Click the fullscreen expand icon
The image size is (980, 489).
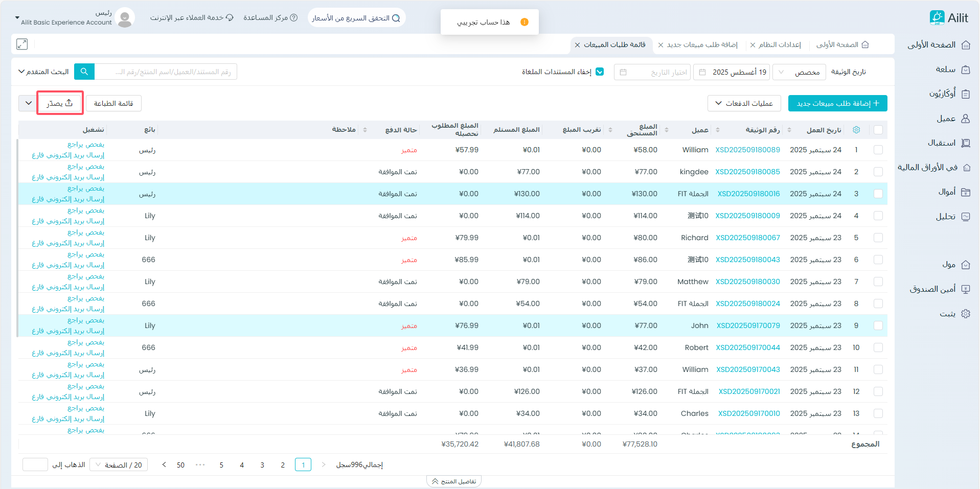tap(22, 44)
